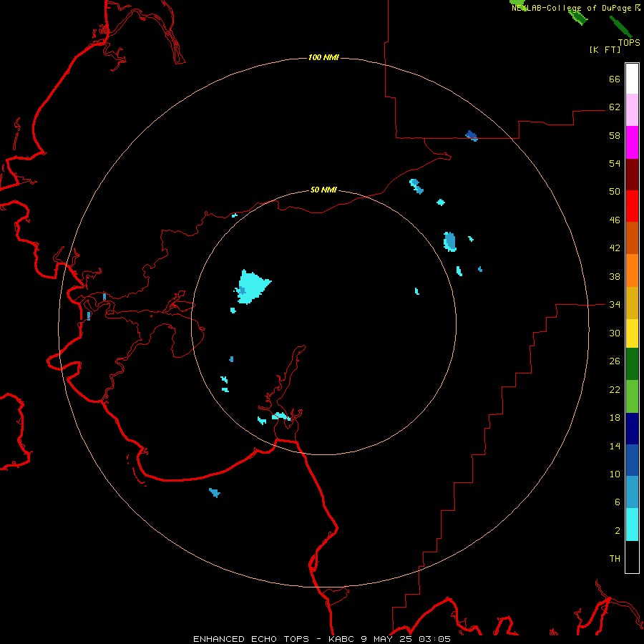Click the light pink legend swatch beside 62

[x=632, y=110]
